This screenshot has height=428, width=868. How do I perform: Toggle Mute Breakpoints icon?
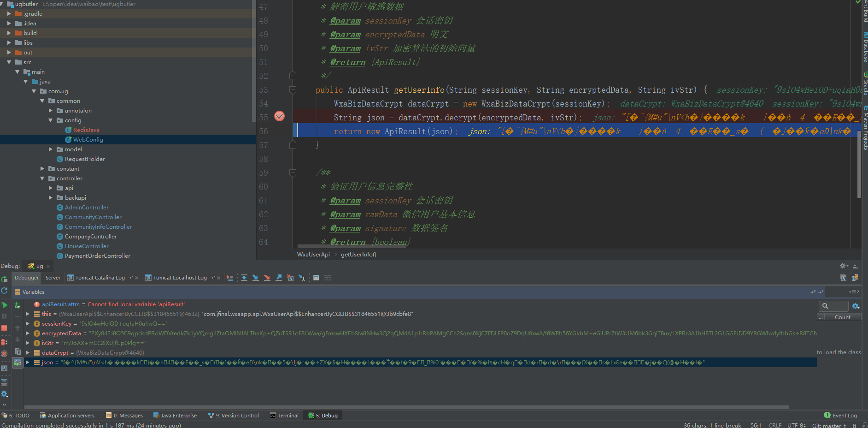click(4, 354)
